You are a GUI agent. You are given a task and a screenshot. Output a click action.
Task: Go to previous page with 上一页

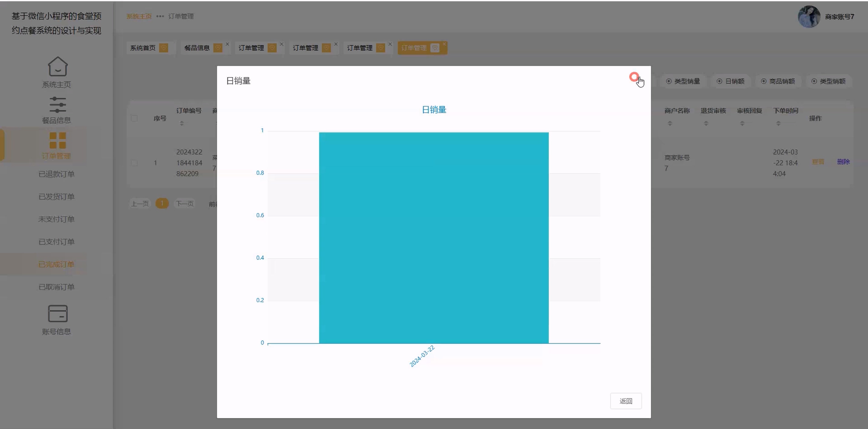click(140, 203)
